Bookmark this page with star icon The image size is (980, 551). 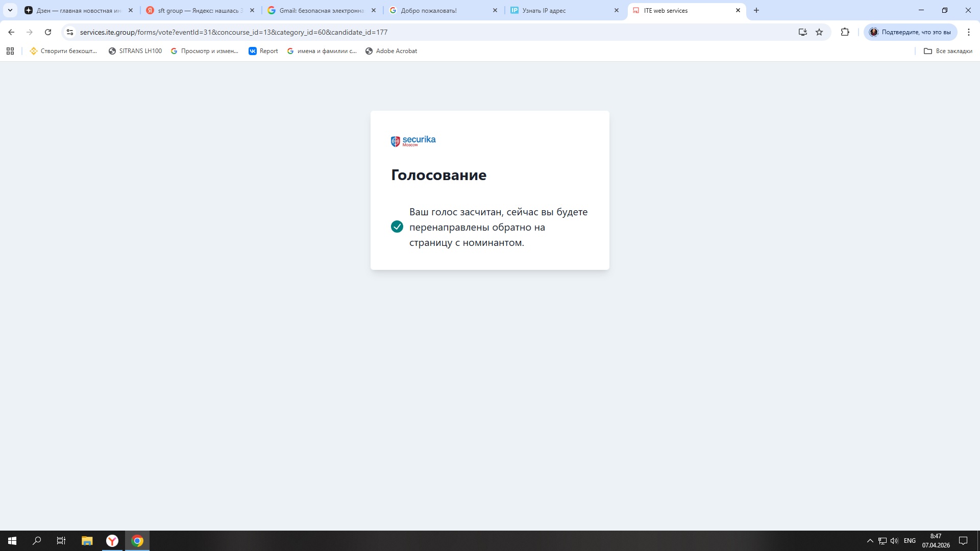[819, 32]
